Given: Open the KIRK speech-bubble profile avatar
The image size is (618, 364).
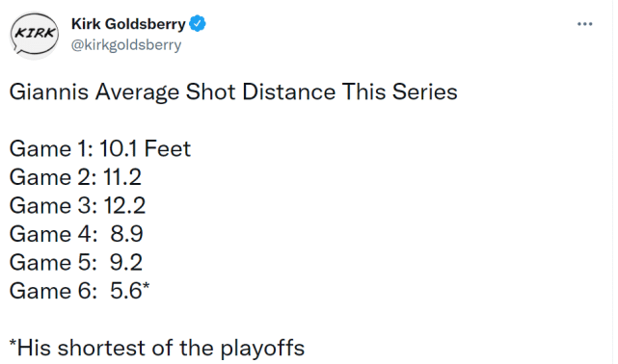Looking at the screenshot, I should (x=35, y=35).
